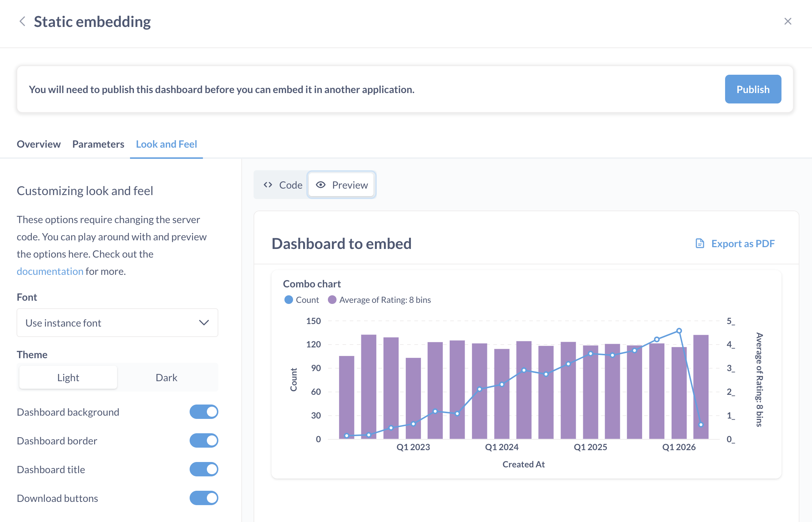812x522 pixels.
Task: Click the eye icon on Preview
Action: click(x=320, y=185)
